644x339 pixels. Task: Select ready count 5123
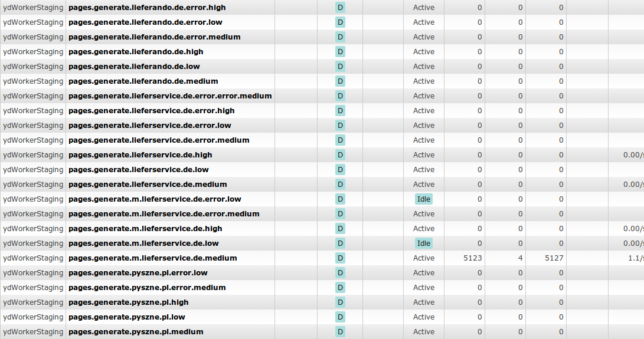[473, 258]
